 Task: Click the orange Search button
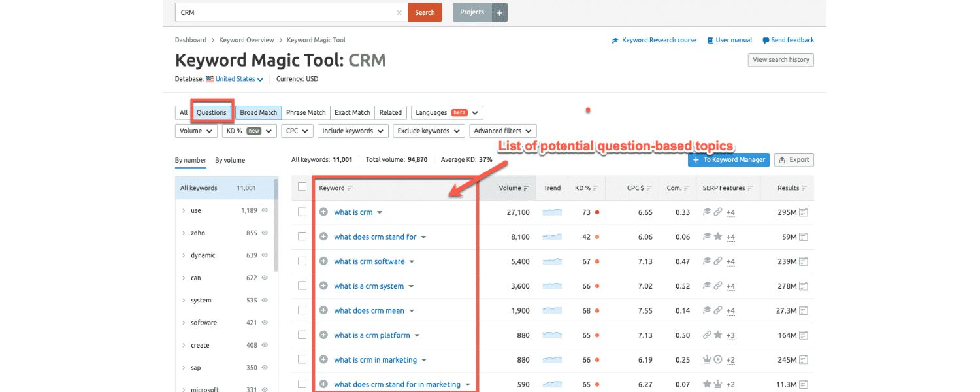point(425,12)
